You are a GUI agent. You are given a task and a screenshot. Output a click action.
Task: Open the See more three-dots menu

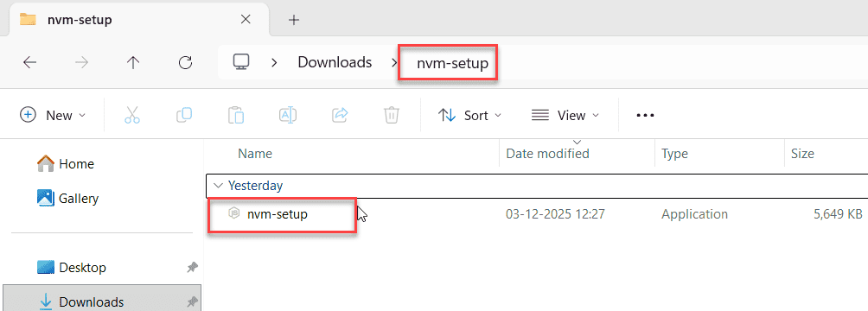click(x=645, y=115)
